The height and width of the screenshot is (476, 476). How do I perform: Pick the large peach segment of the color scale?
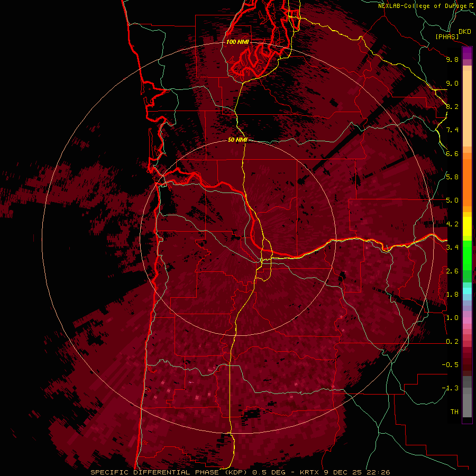pyautogui.click(x=467, y=109)
